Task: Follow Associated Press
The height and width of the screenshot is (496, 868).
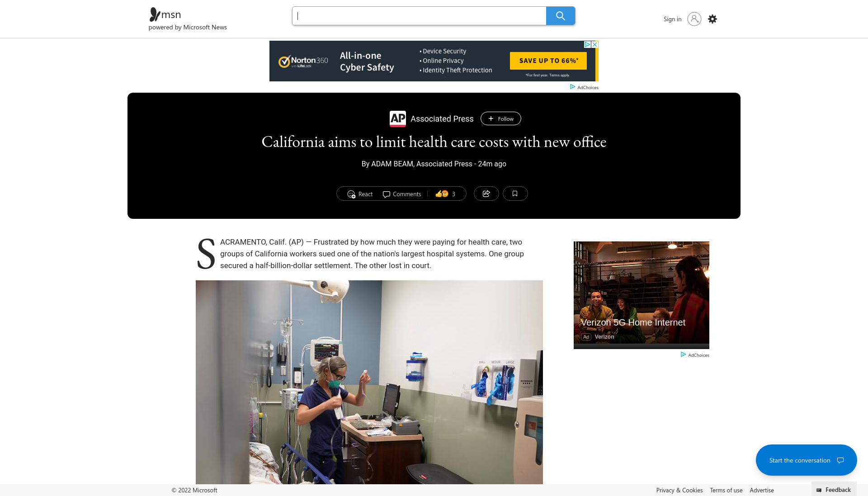Action: 501,118
